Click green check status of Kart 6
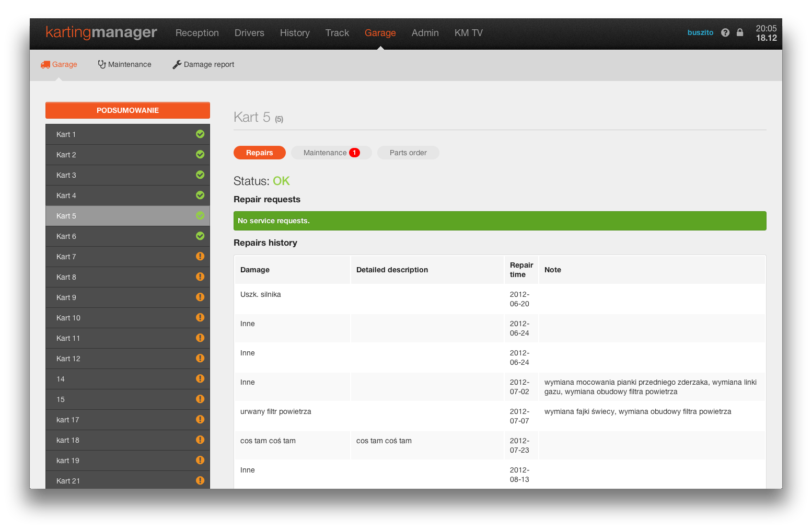This screenshot has height=530, width=812. click(x=200, y=236)
